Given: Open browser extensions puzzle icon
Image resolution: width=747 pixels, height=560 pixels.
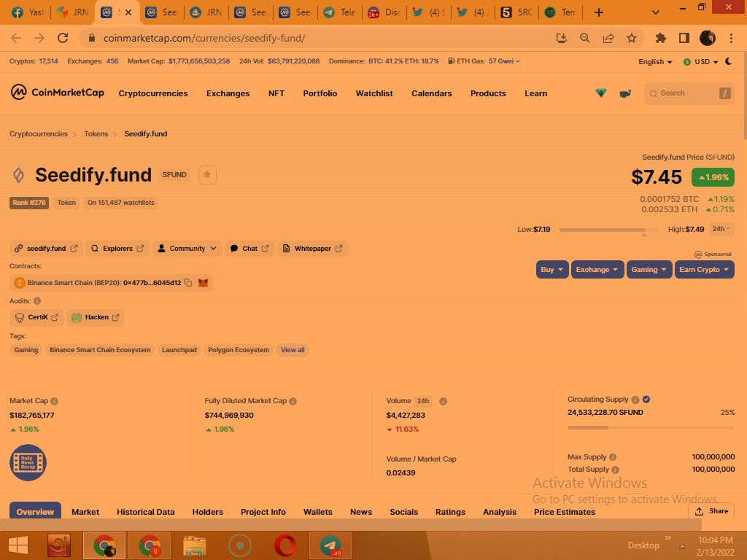Looking at the screenshot, I should click(x=660, y=38).
